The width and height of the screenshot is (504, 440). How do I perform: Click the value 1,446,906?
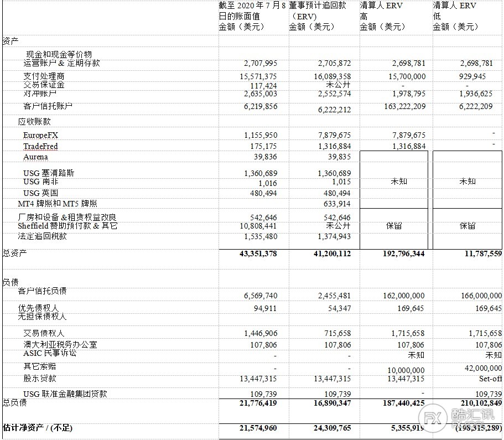point(261,334)
